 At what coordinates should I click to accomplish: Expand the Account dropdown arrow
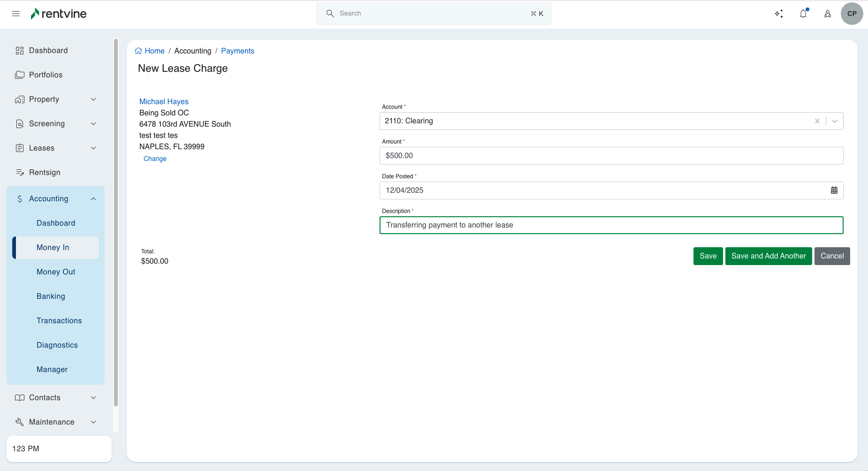pos(834,121)
